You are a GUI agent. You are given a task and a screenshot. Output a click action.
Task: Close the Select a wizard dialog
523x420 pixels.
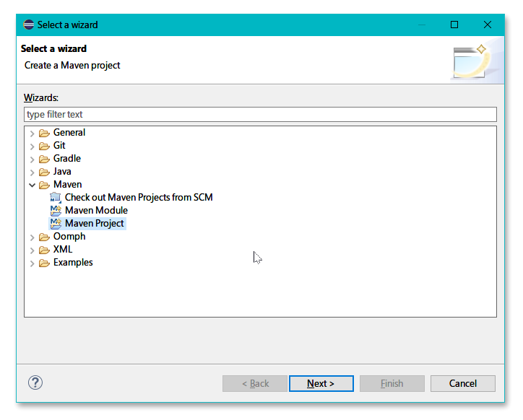(x=488, y=25)
